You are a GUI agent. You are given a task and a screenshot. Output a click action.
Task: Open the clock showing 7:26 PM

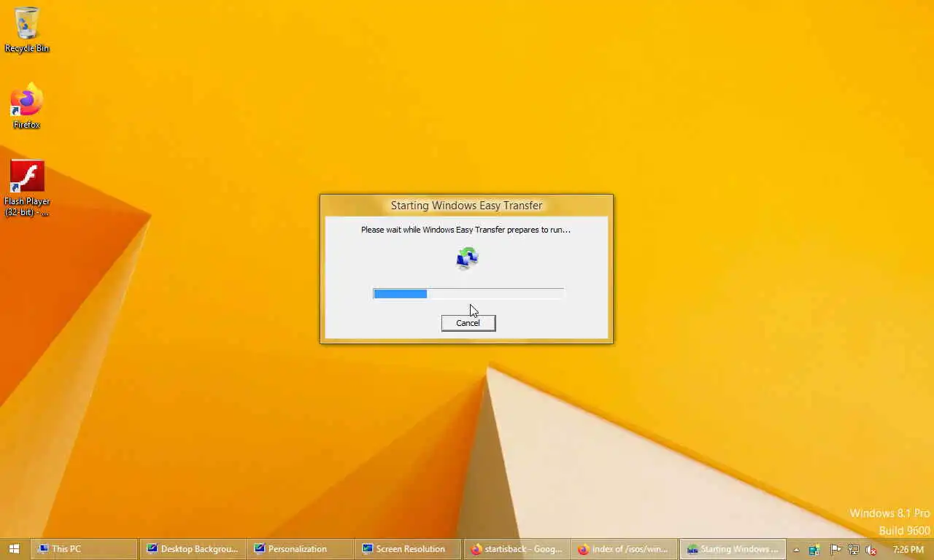pyautogui.click(x=908, y=550)
